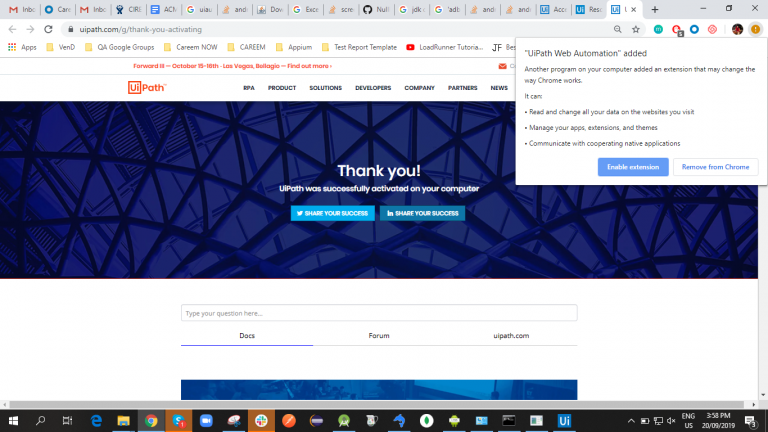
Task: Click the UiPath logo in the site header
Action: [147, 87]
